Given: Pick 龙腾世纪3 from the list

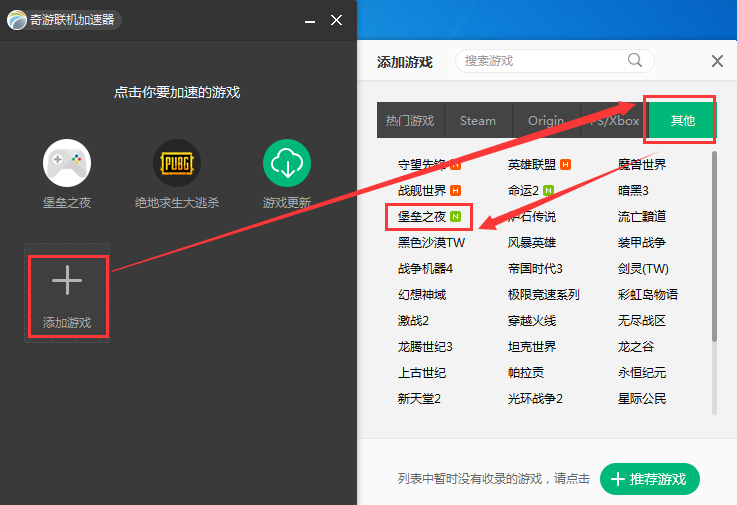Looking at the screenshot, I should click(425, 347).
